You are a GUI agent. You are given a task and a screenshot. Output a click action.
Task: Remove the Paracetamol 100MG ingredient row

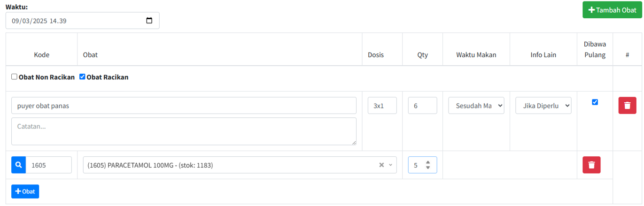tap(591, 165)
